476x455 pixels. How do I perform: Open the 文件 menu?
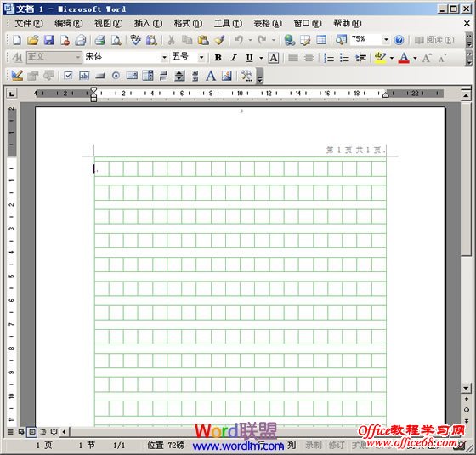click(29, 24)
